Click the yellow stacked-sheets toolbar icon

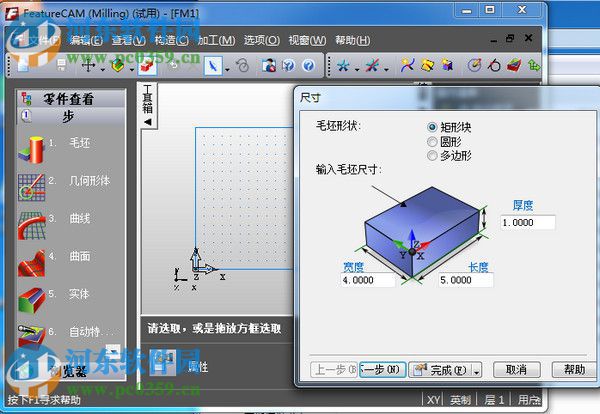[x=427, y=65]
